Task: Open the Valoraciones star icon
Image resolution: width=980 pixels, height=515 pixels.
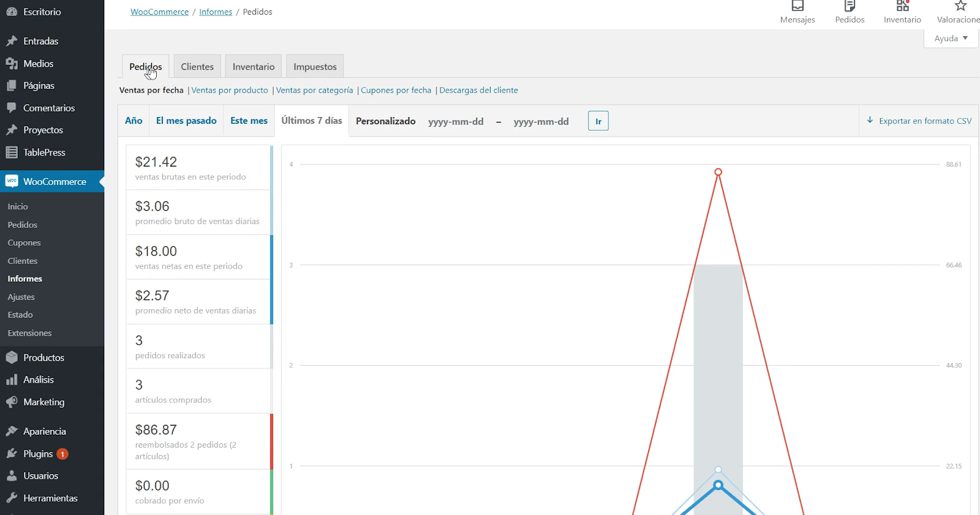Action: (x=960, y=6)
